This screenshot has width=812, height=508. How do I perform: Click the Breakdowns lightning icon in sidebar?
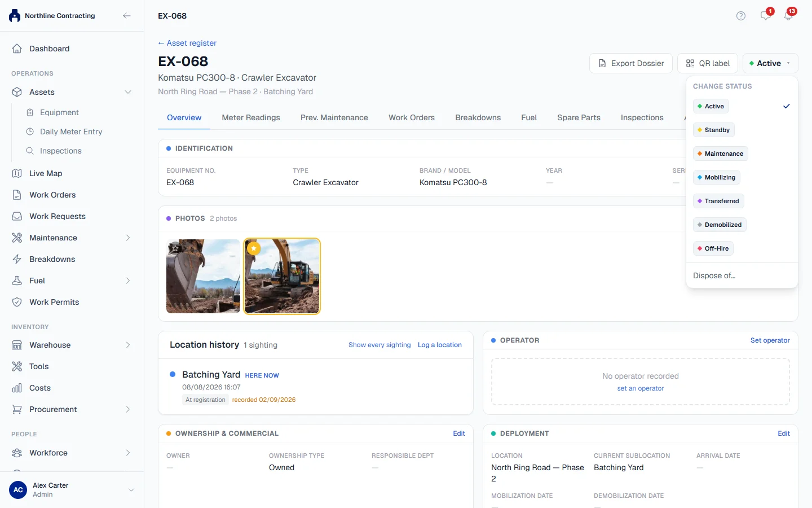(17, 259)
